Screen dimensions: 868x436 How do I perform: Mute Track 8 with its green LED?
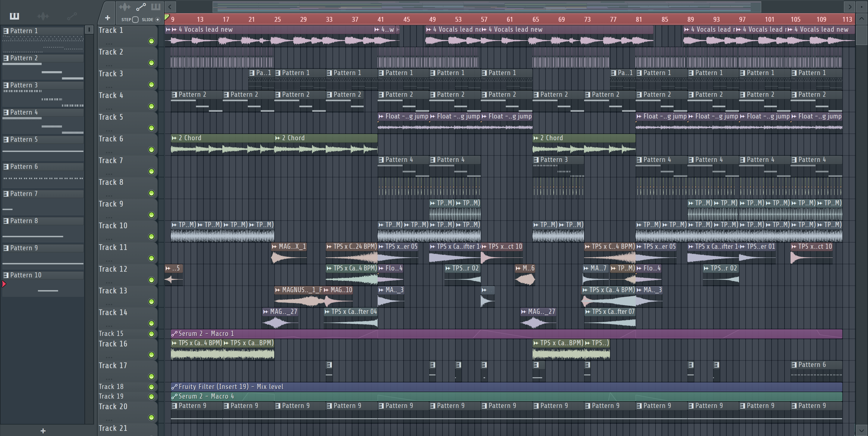[151, 193]
